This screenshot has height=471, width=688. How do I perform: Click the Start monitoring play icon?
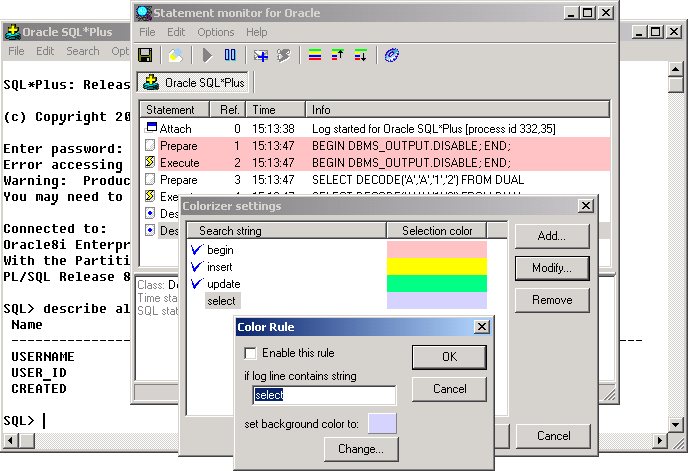[x=207, y=55]
